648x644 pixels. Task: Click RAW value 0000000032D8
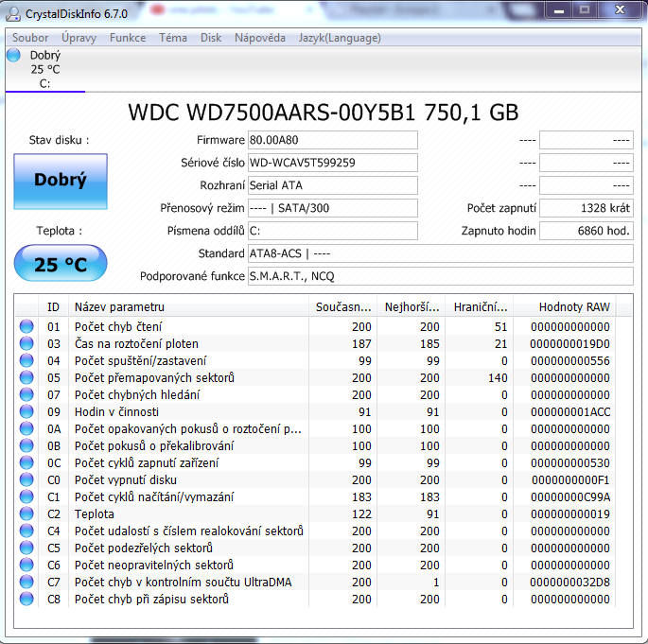point(569,582)
